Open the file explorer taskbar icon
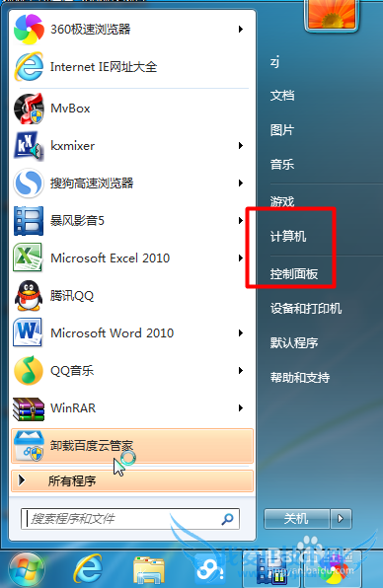 point(148,570)
